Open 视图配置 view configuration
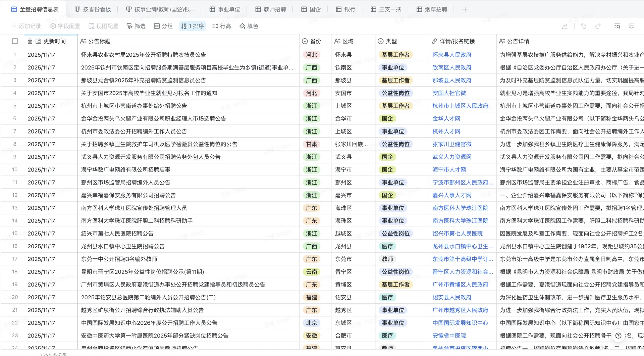The image size is (644, 356). click(x=103, y=26)
